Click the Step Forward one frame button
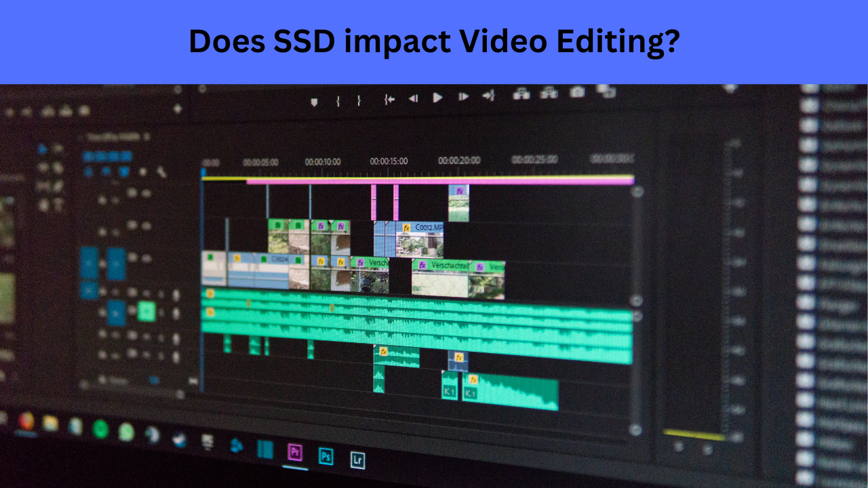The width and height of the screenshot is (868, 488). pos(463,98)
